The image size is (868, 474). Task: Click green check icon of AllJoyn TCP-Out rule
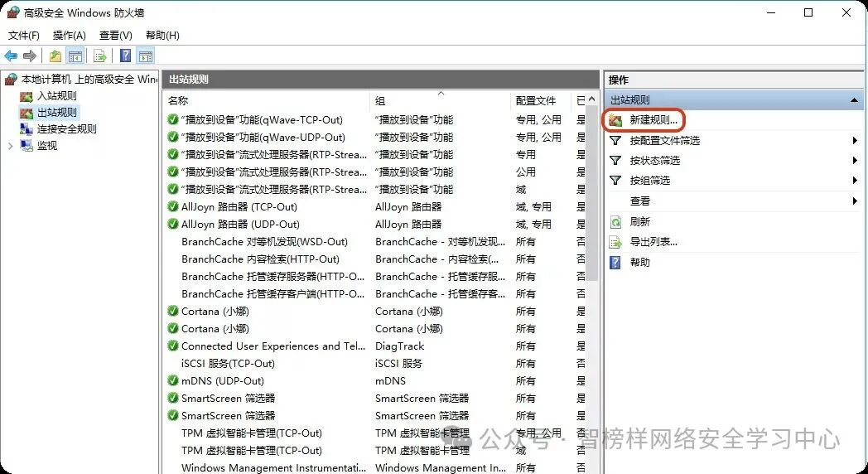pyautogui.click(x=173, y=207)
